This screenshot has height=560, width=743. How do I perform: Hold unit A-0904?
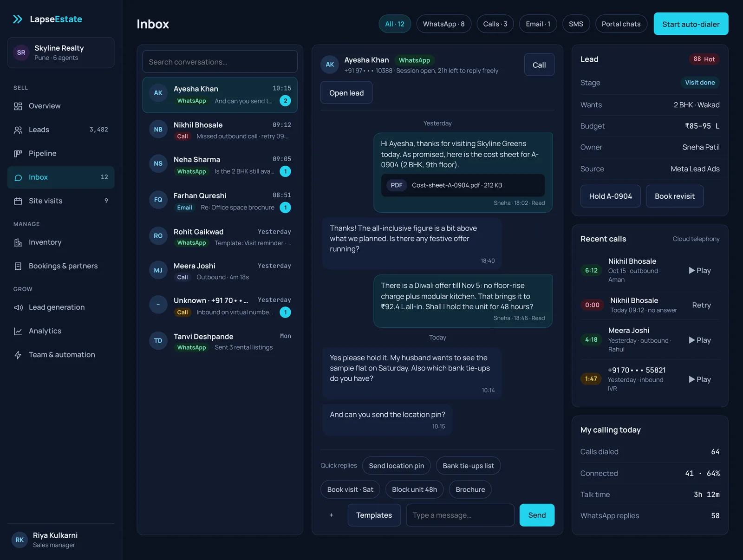click(x=610, y=196)
